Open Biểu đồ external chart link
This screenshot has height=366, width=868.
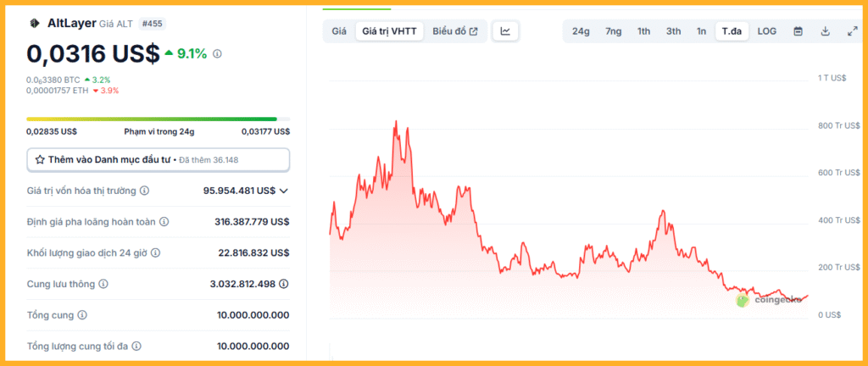(455, 31)
